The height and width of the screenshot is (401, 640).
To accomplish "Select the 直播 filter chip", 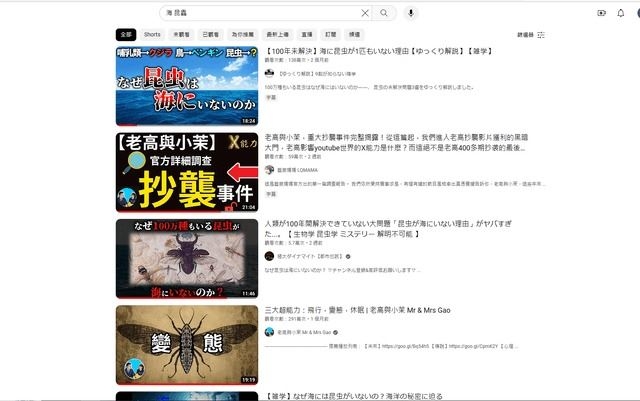I will [x=306, y=34].
